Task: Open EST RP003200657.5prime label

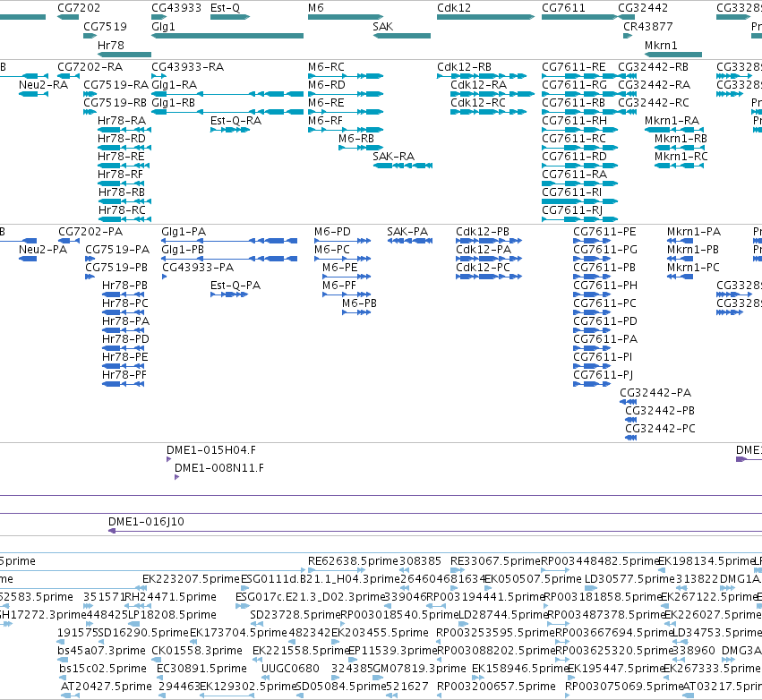Action: 496,687
